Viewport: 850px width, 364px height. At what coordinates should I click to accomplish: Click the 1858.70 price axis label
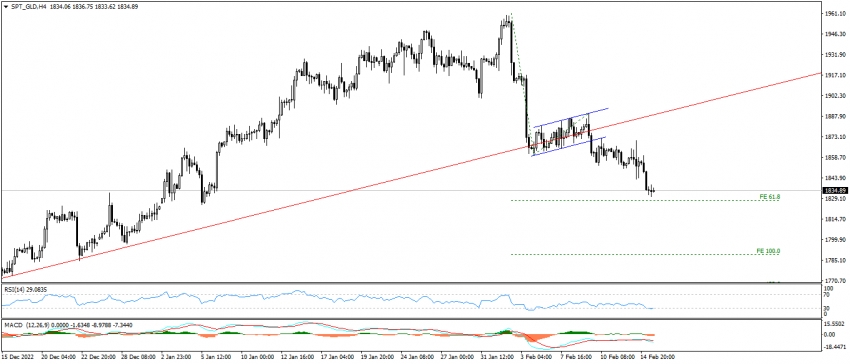click(835, 157)
